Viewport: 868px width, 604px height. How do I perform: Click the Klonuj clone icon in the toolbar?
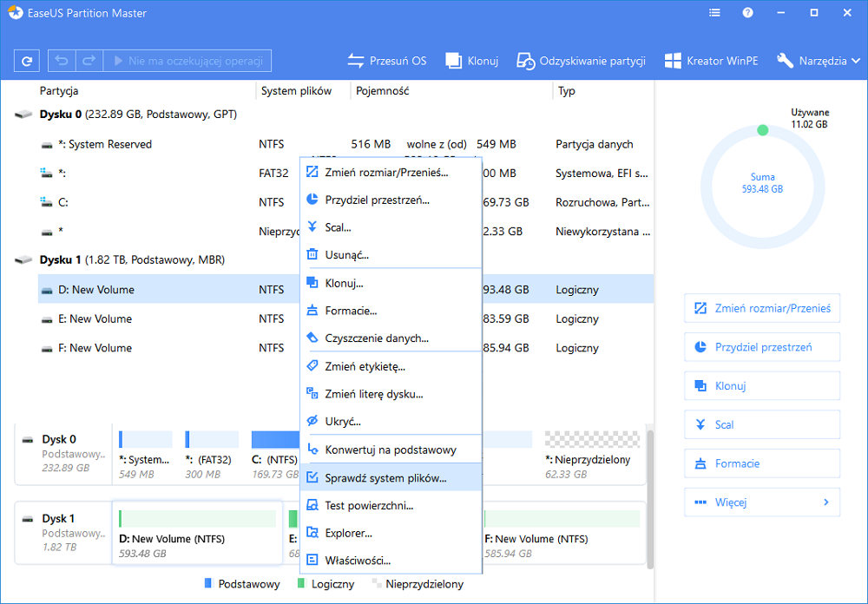(x=453, y=61)
